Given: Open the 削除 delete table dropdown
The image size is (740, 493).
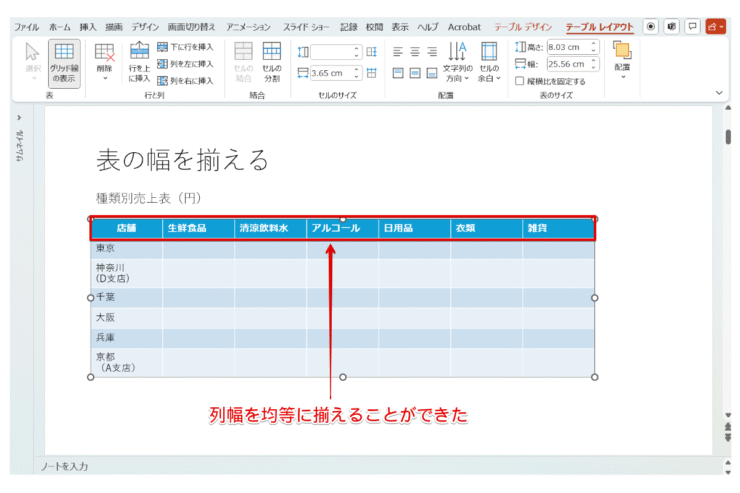Looking at the screenshot, I should point(104,63).
